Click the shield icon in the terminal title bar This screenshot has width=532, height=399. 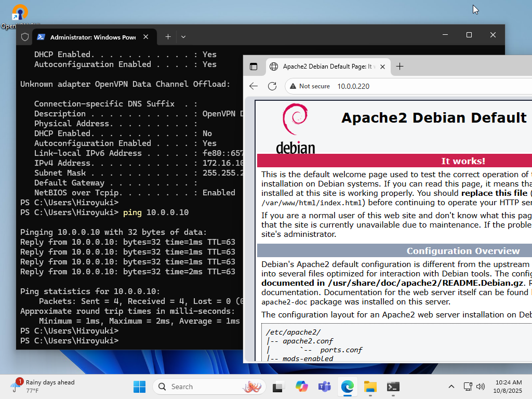pyautogui.click(x=25, y=37)
